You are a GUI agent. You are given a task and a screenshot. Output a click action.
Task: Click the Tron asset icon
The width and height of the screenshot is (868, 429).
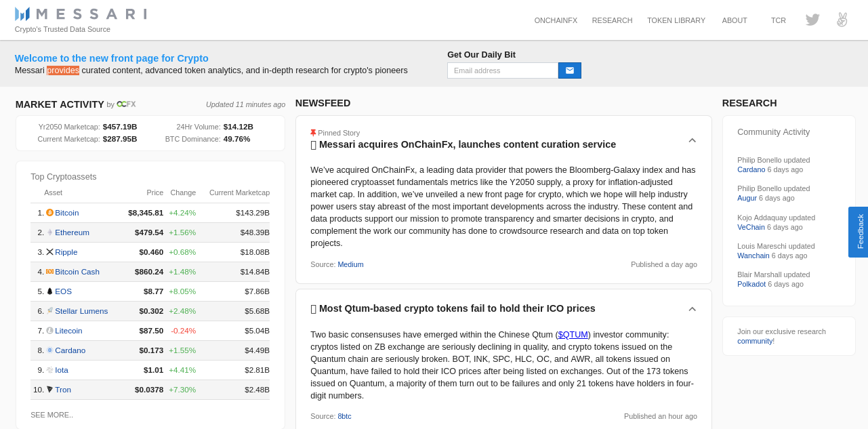pos(49,390)
